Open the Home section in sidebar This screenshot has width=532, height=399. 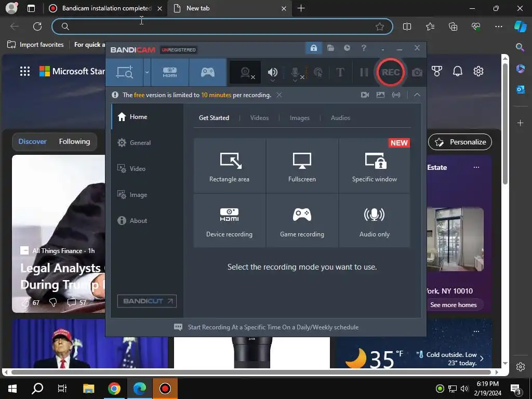pos(147,117)
